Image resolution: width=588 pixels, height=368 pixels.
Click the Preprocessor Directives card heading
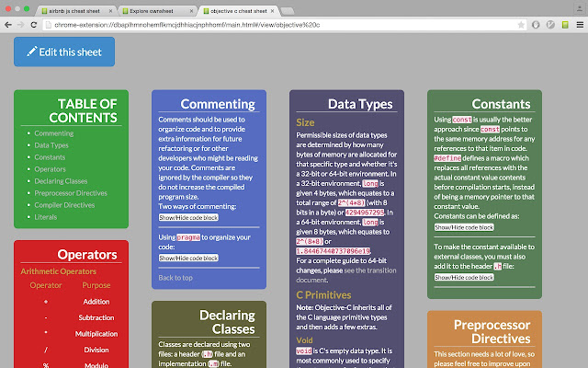click(x=492, y=331)
